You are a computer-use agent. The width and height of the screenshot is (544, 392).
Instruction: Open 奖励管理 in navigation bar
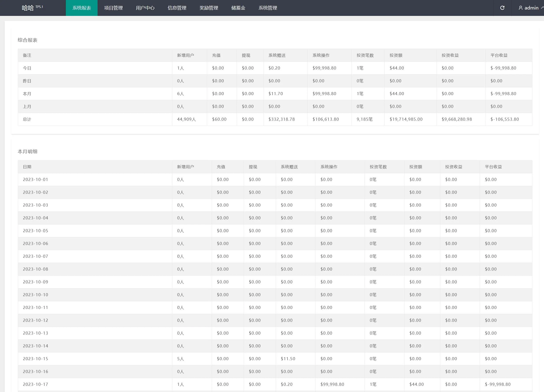tap(209, 8)
